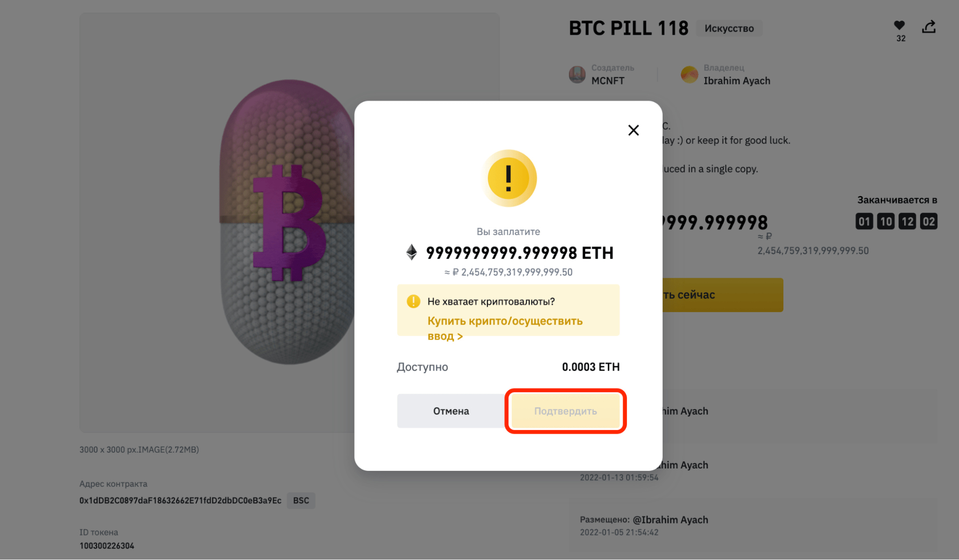The height and width of the screenshot is (560, 959).
Task: Cancel the purchase with 'Отмена'
Action: click(451, 410)
